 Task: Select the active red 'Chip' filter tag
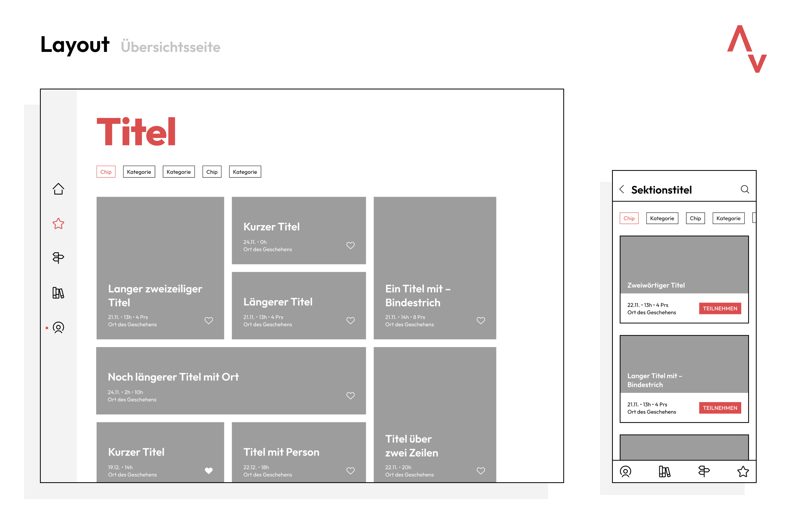[106, 172]
